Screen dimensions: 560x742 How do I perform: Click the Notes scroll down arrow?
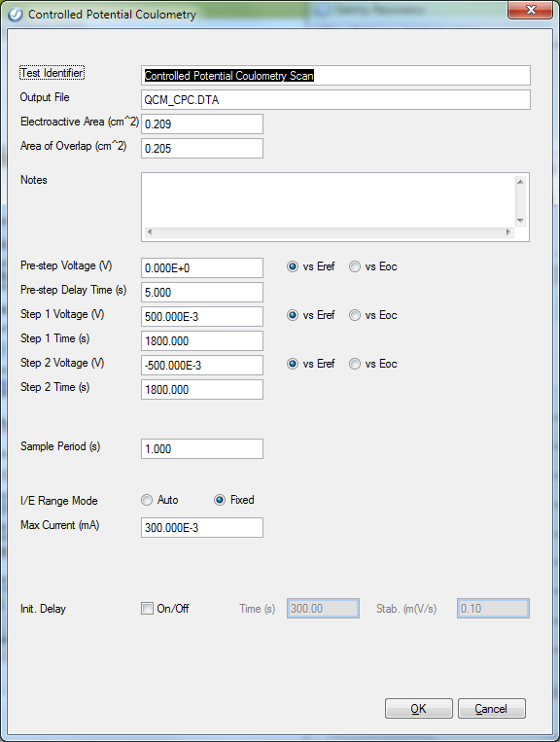click(x=520, y=221)
